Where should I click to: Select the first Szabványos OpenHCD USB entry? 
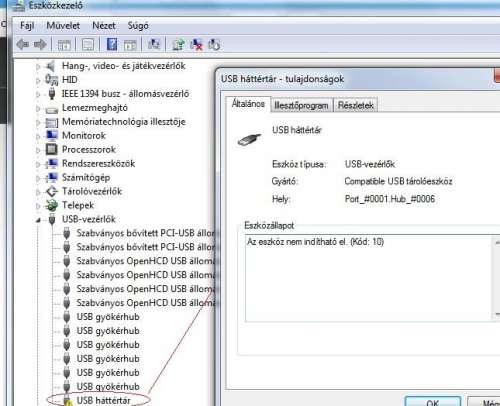(x=146, y=261)
